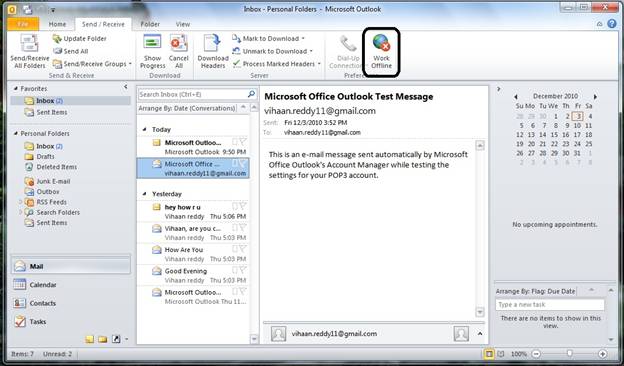Switch to the View tab
The image size is (624, 366).
click(x=183, y=24)
